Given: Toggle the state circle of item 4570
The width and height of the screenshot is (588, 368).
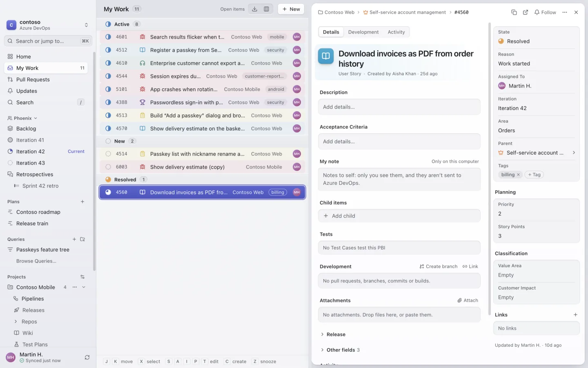Looking at the screenshot, I should [108, 128].
